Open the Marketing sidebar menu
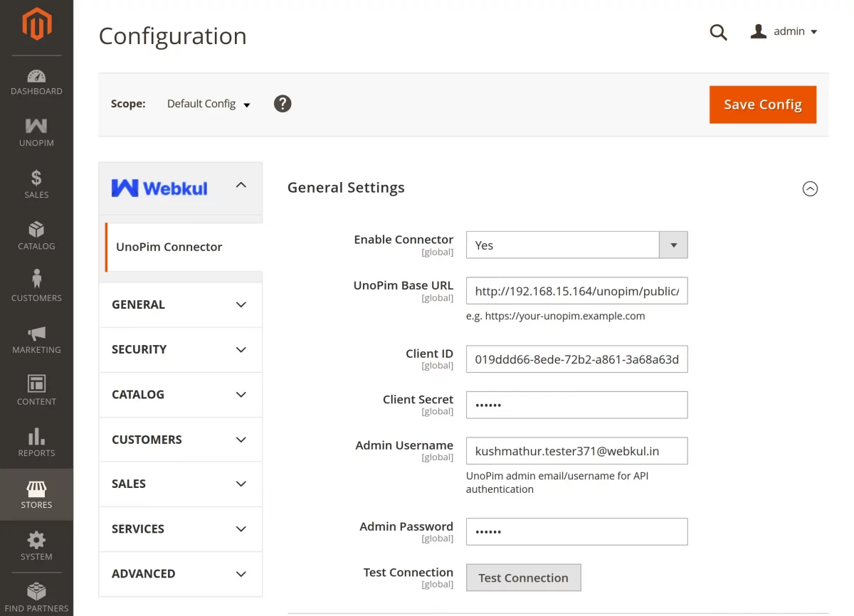Viewport: 854px width, 616px height. (36, 340)
